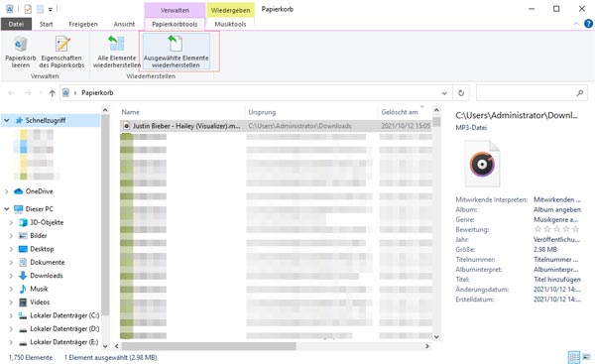Select Justin Bieber - Hailey file row
This screenshot has width=595, height=364.
[x=276, y=126]
